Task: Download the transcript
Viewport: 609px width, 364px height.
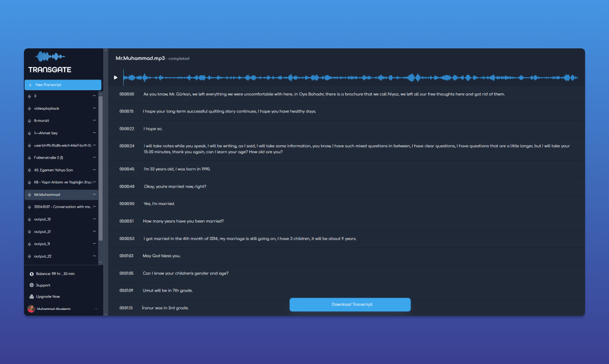Action: 350,305
